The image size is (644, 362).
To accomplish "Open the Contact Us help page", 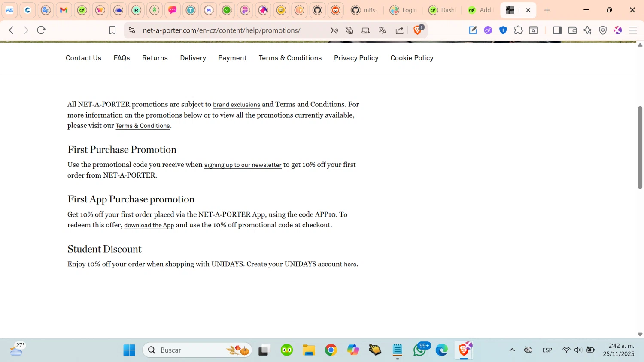I will (83, 58).
